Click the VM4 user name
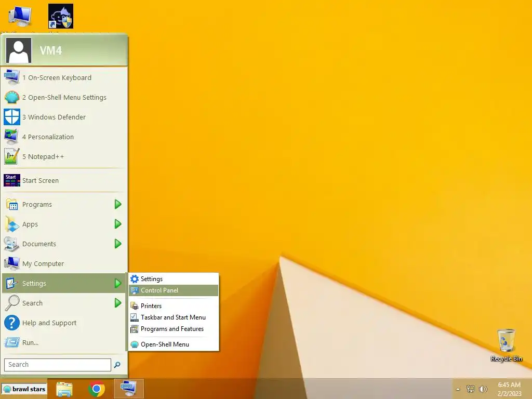This screenshot has height=399, width=532. point(51,50)
